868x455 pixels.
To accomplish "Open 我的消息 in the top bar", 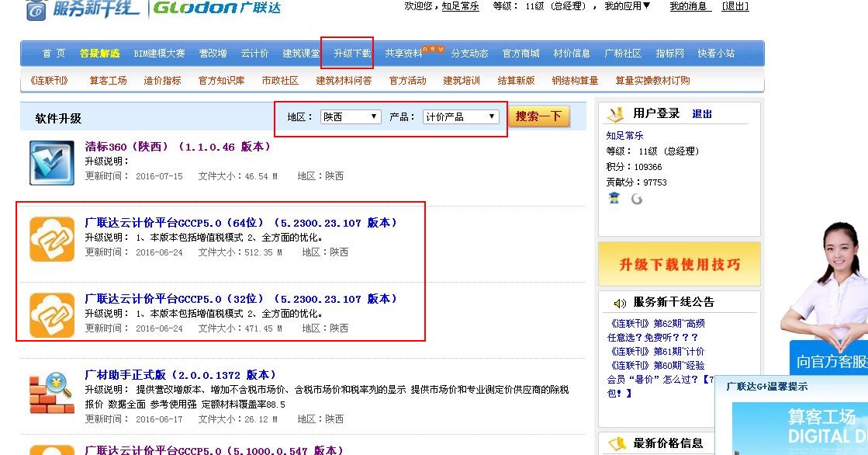I will (690, 6).
